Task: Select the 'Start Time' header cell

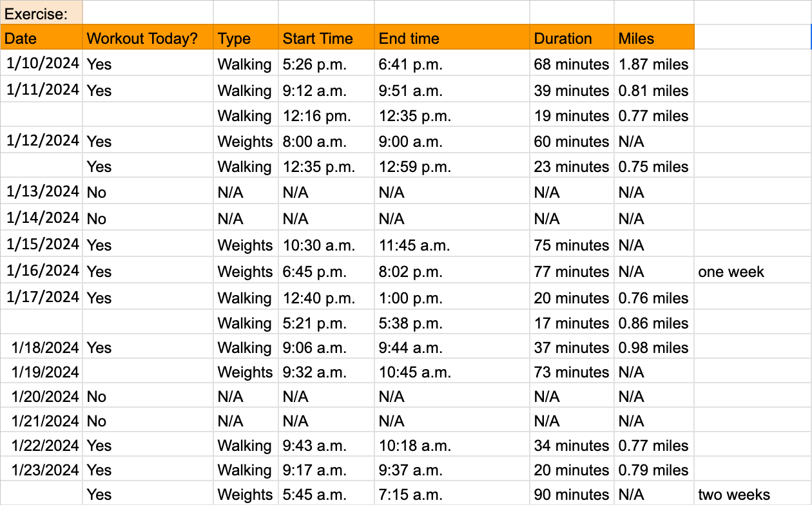Action: [x=327, y=37]
